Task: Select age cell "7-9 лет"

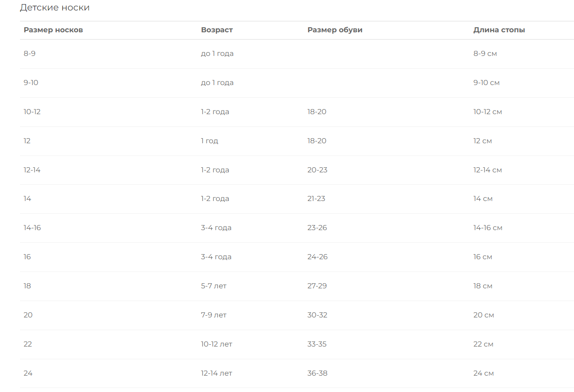Action: [x=214, y=315]
